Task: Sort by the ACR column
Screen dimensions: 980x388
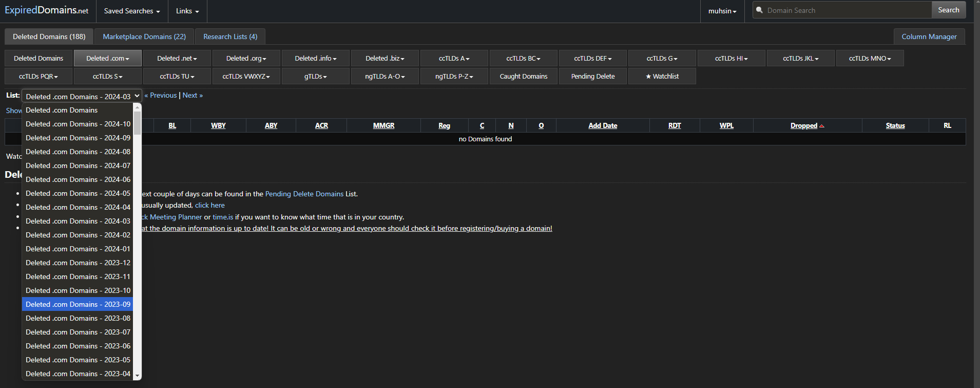Action: click(321, 126)
